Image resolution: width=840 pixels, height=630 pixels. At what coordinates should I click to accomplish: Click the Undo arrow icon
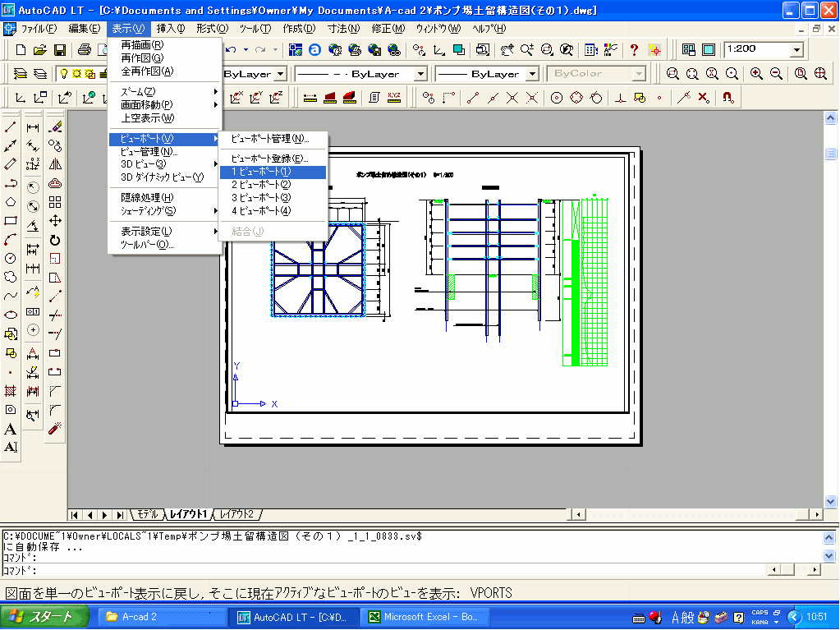click(x=231, y=50)
